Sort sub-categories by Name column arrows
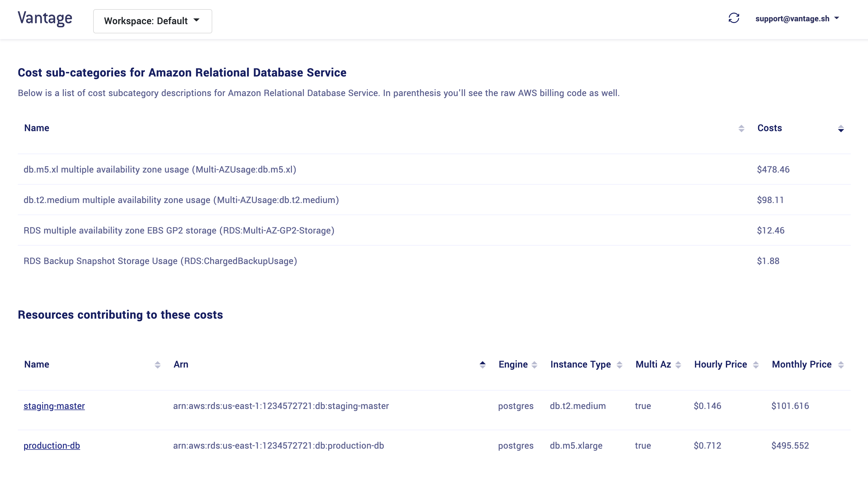The image size is (868, 482). point(741,128)
